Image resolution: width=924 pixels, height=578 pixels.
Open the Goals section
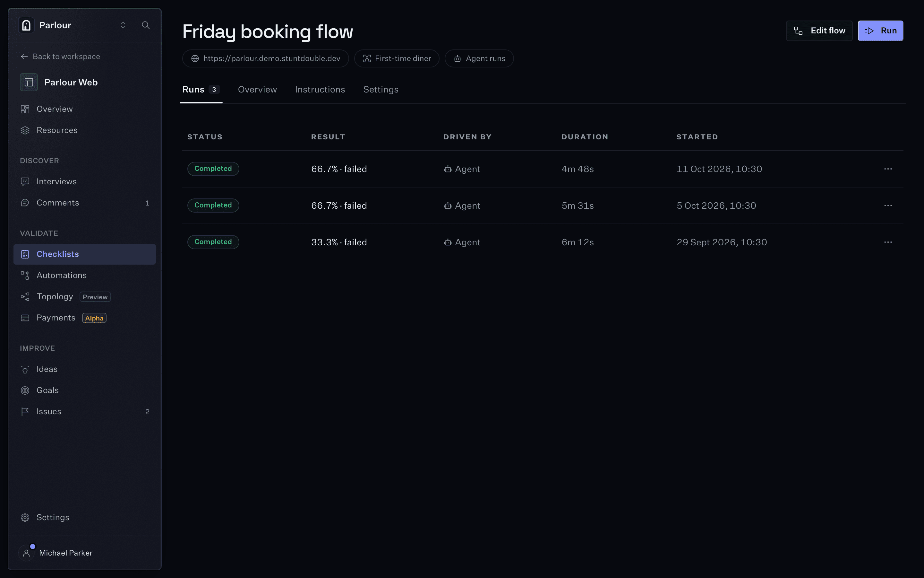point(84,390)
